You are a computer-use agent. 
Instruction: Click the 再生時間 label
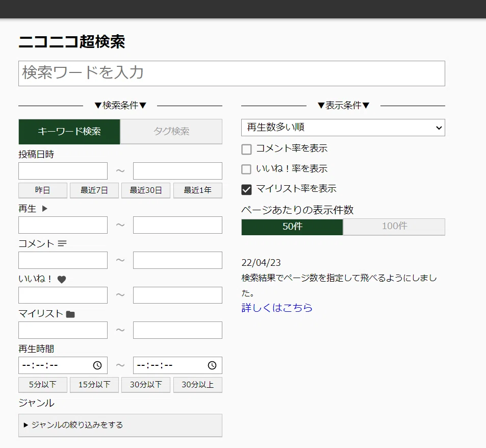36,349
